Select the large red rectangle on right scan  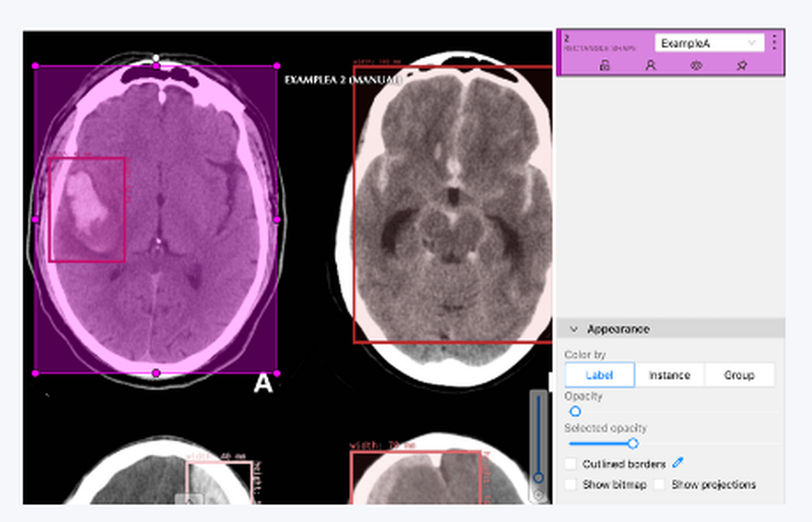coord(452,204)
